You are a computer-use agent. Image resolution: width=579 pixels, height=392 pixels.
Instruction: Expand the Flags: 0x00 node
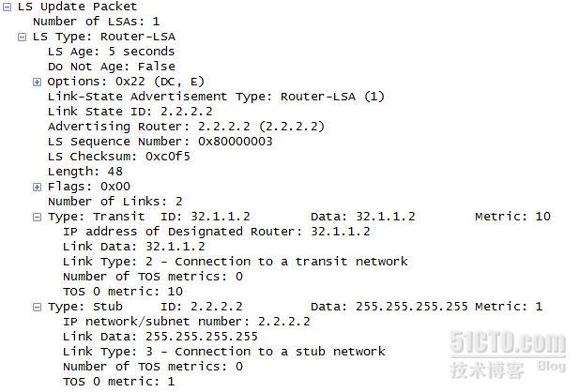37,188
